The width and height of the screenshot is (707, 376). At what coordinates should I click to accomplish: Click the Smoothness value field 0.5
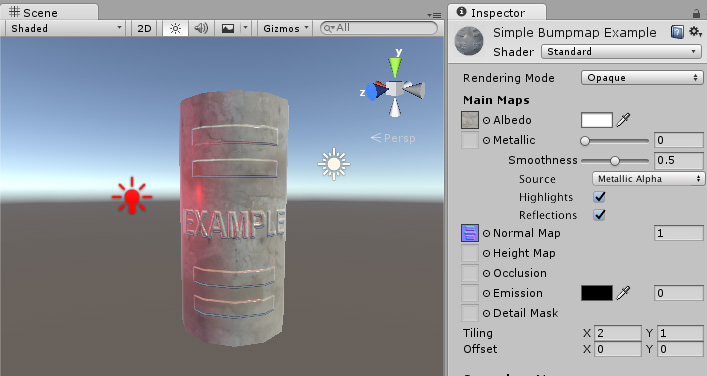click(x=678, y=160)
